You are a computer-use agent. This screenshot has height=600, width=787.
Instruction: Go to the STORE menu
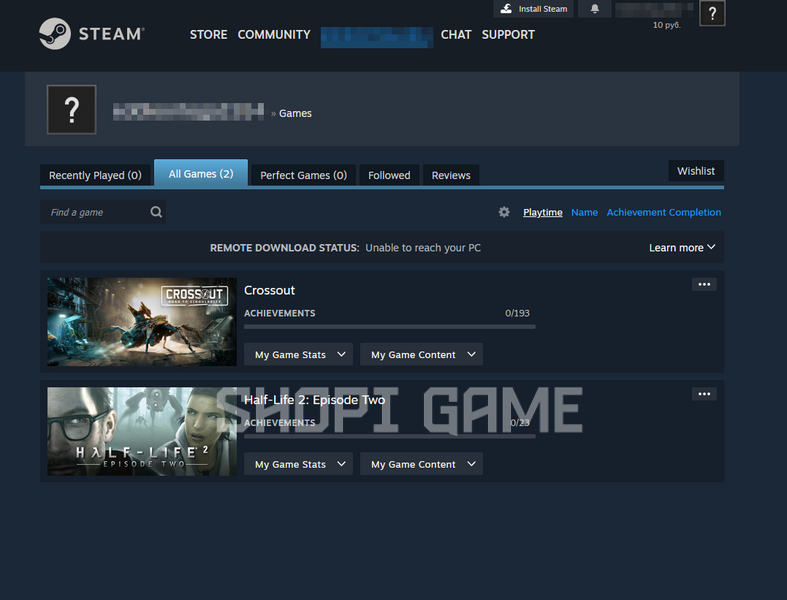[208, 35]
